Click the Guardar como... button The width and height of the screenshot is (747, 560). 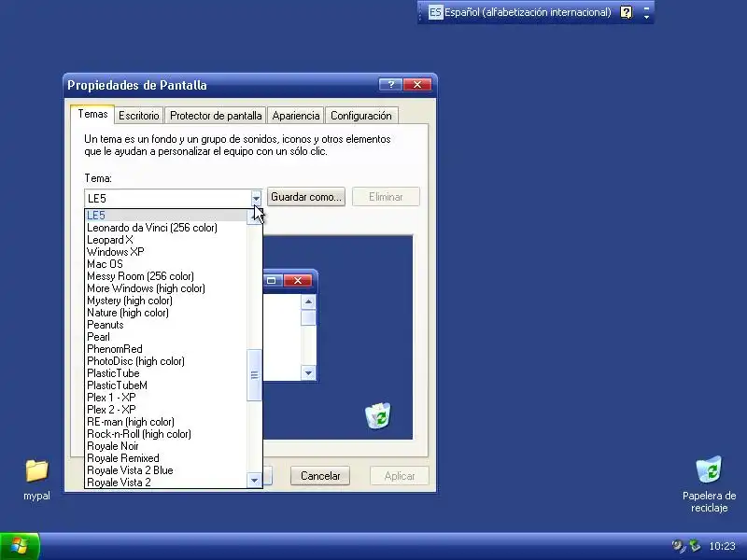point(306,197)
